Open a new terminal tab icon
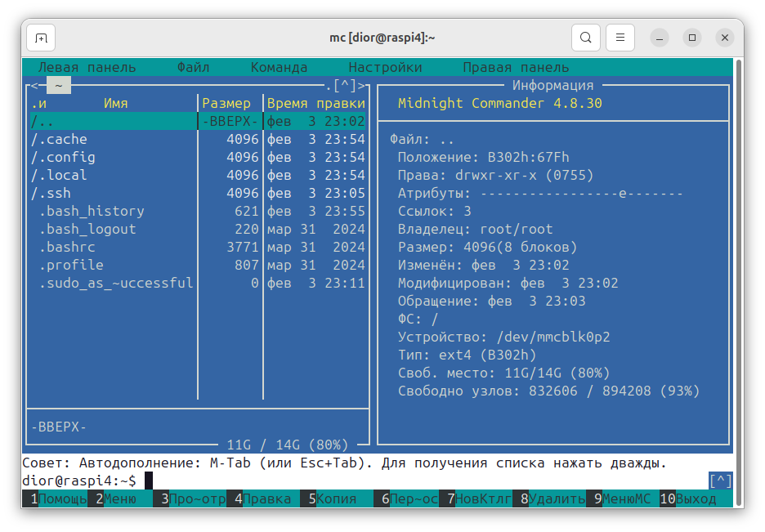The height and width of the screenshot is (532, 765). coord(41,38)
